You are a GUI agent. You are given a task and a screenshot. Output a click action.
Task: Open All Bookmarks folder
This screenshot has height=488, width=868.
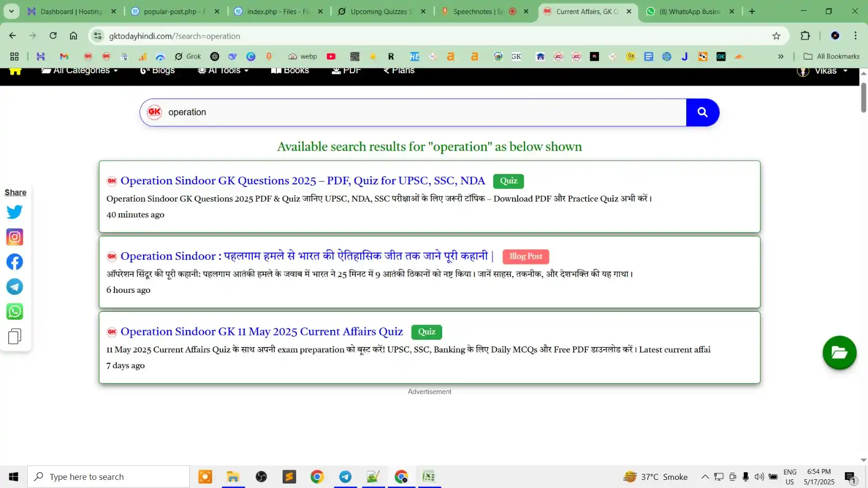pos(832,56)
